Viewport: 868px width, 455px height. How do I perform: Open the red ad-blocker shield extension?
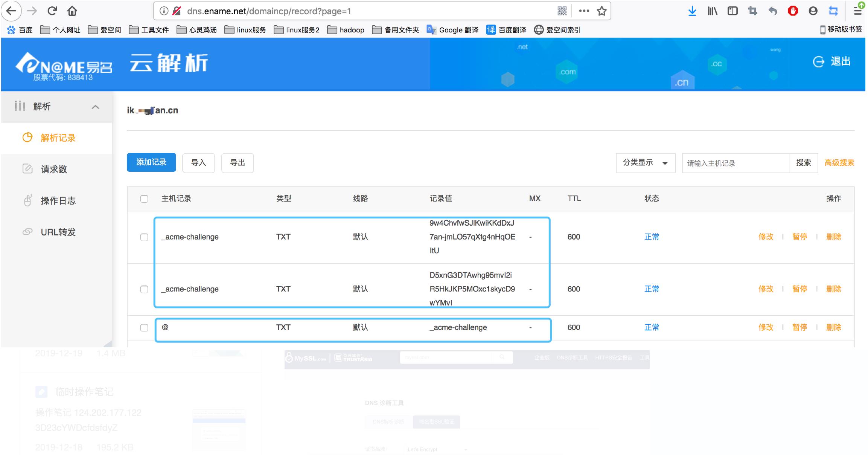tap(793, 11)
